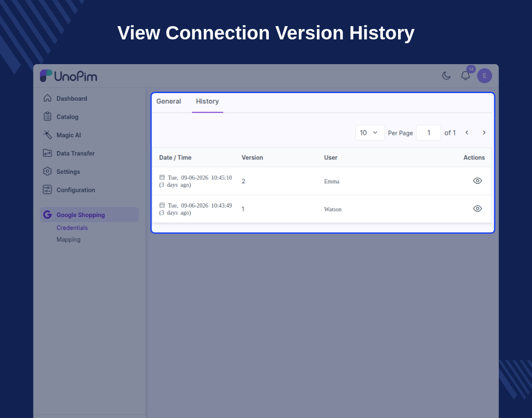The height and width of the screenshot is (418, 532).
Task: Open the Credentials sub-link
Action: 72,228
